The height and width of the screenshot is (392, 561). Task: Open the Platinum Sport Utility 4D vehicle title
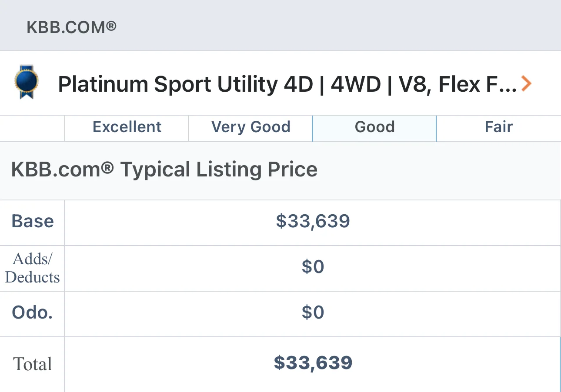click(287, 84)
